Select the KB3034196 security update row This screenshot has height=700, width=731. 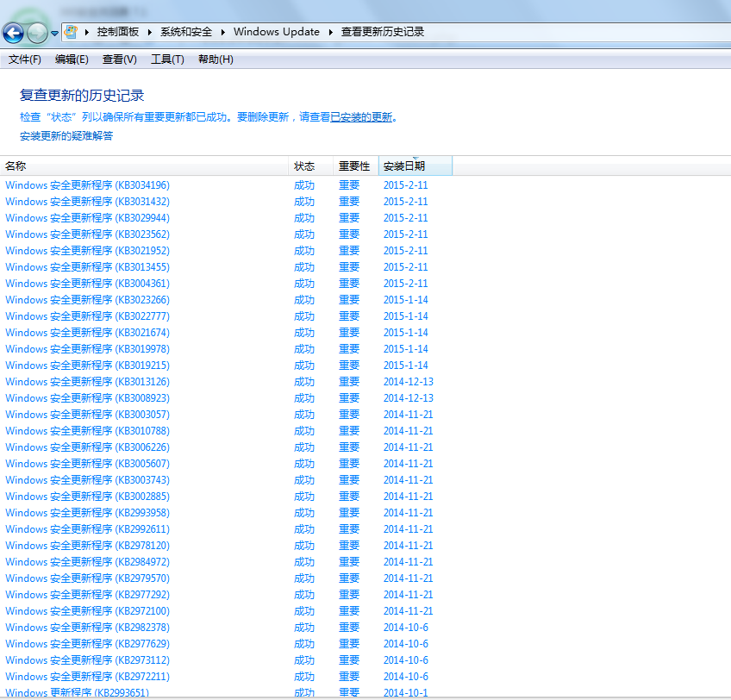click(87, 185)
